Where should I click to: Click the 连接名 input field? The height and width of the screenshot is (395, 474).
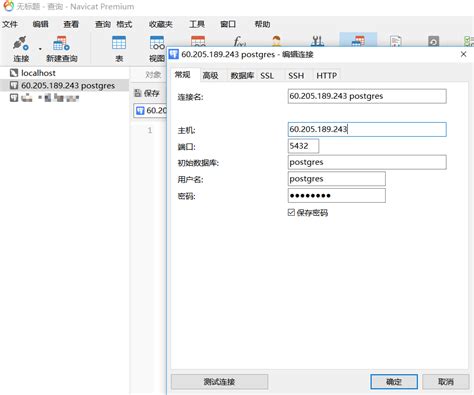click(x=367, y=96)
